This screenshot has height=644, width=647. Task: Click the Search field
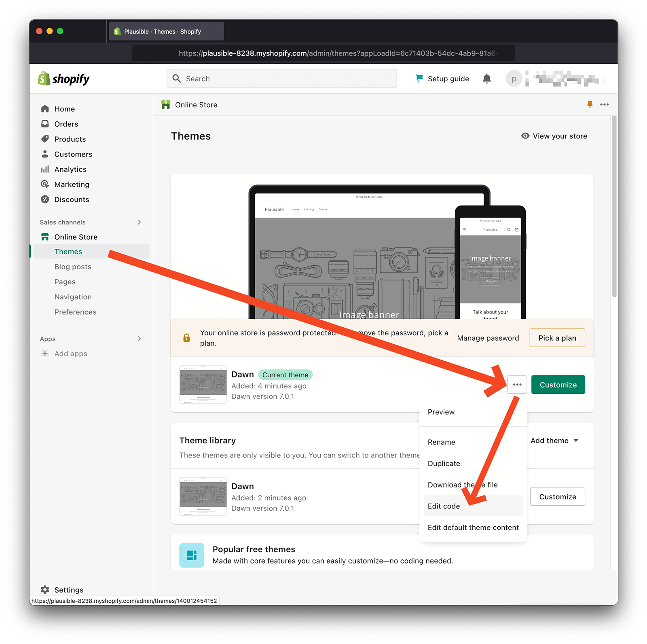282,78
